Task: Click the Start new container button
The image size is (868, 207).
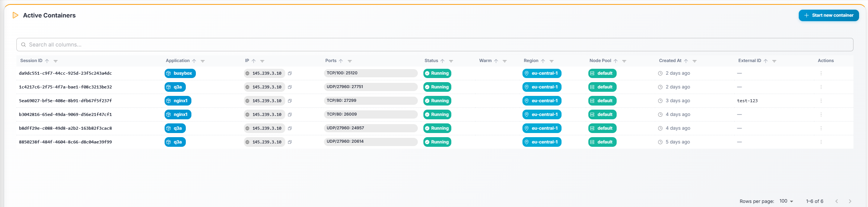Action: tap(829, 15)
